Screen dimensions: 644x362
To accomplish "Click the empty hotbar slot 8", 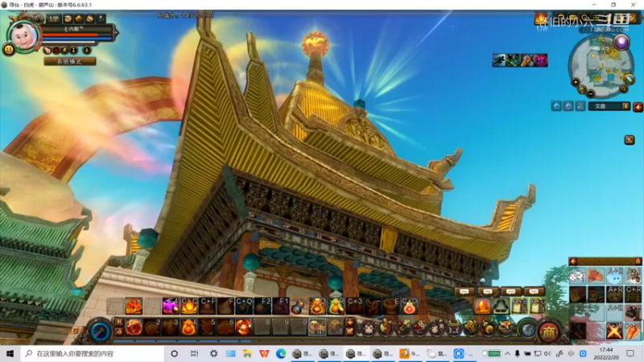I will click(262, 327).
